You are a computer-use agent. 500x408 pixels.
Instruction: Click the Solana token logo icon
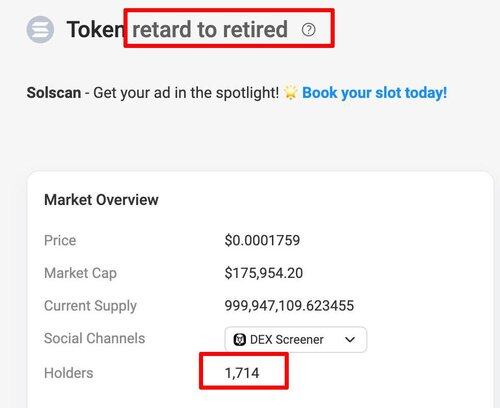(x=40, y=29)
